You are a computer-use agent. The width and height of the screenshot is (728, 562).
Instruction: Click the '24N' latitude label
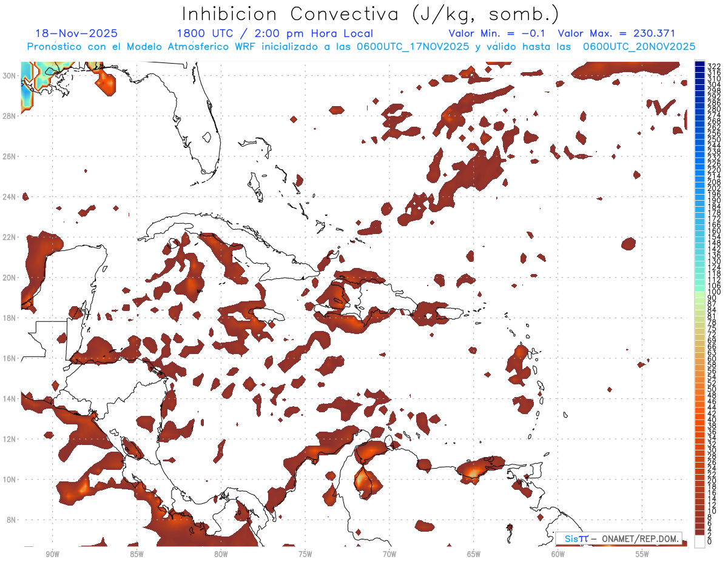[x=9, y=196]
